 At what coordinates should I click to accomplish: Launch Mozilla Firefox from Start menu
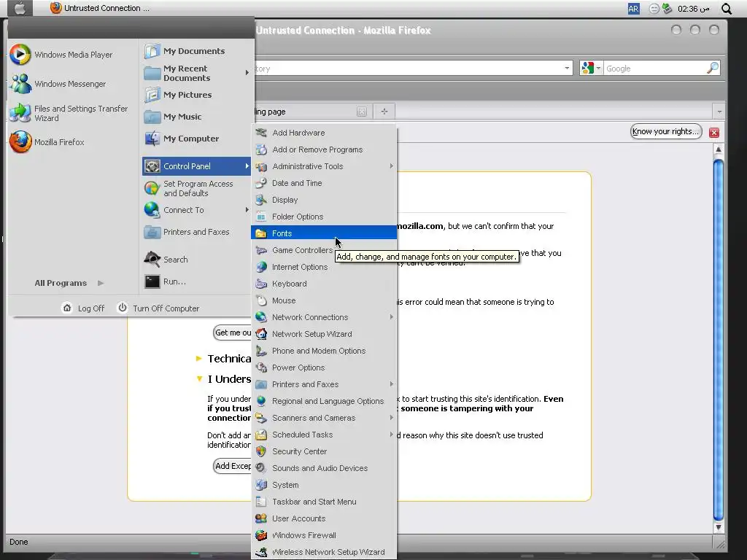pyautogui.click(x=47, y=142)
